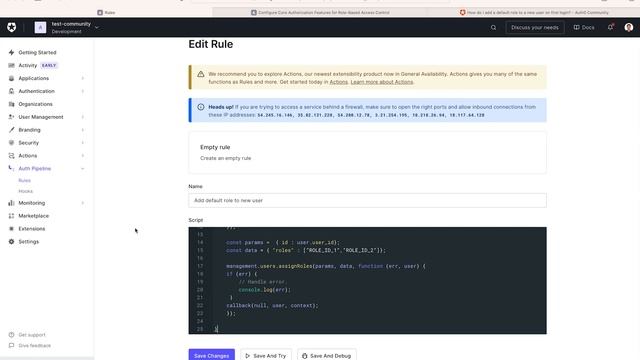
Task: Click Save And Try button
Action: pyautogui.click(x=266, y=355)
